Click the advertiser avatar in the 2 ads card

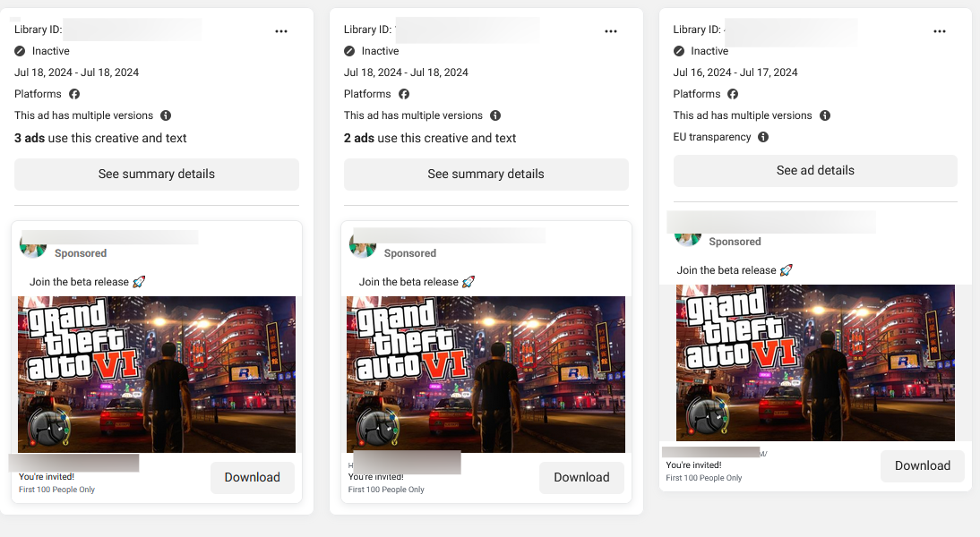tap(362, 246)
